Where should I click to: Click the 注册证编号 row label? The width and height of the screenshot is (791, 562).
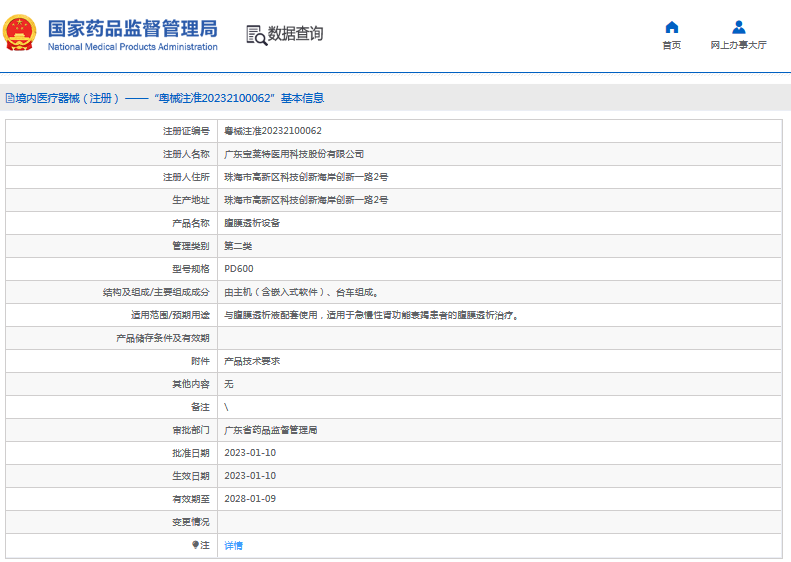(186, 131)
